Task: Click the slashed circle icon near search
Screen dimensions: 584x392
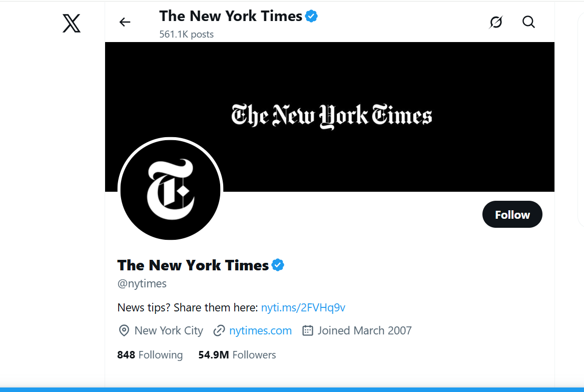Action: pyautogui.click(x=495, y=22)
